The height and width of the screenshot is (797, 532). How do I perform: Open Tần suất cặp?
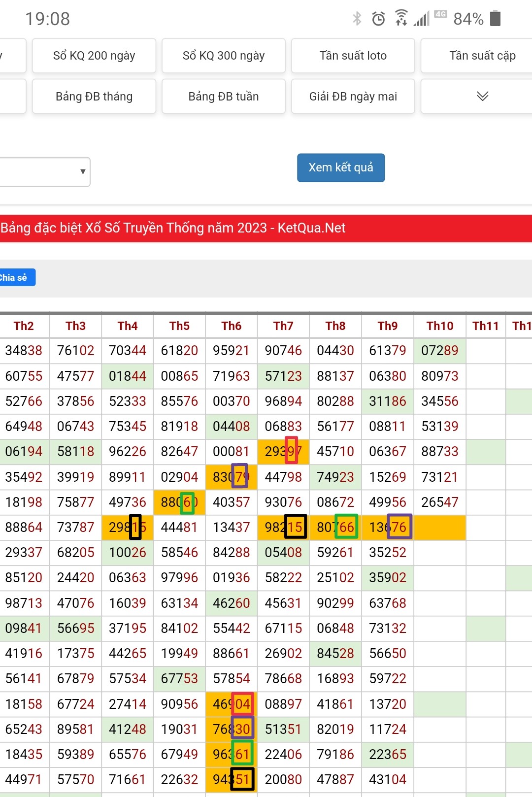pos(477,56)
